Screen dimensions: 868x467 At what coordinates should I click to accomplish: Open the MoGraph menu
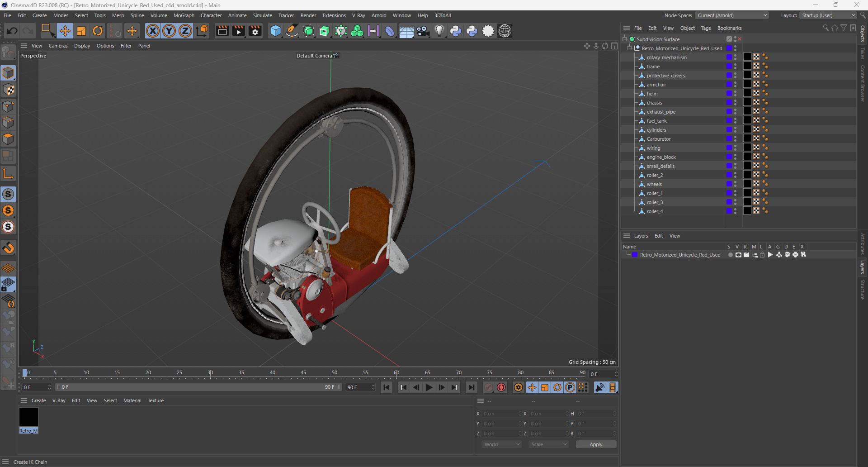(184, 15)
